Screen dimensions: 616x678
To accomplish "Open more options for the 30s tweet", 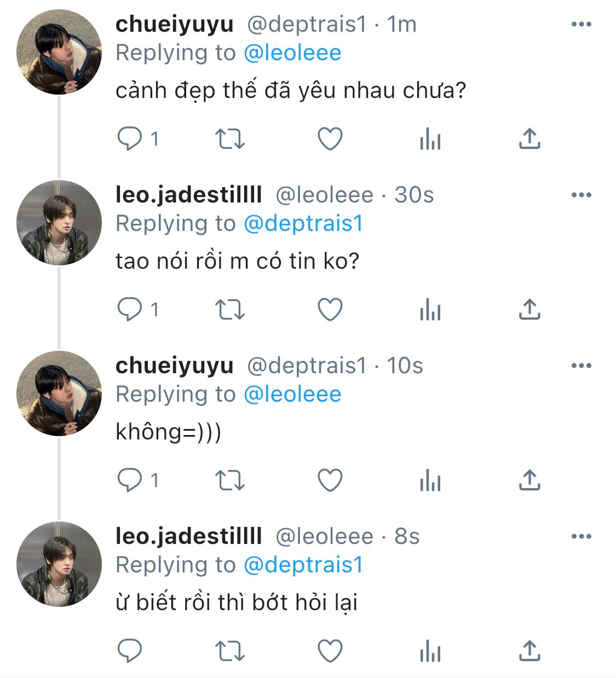I will coord(581,195).
